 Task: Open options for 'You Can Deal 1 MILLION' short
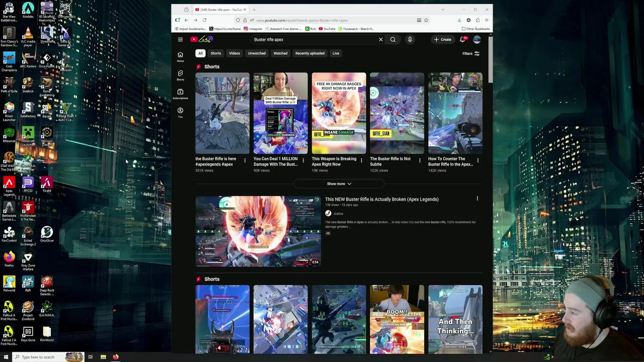303,160
